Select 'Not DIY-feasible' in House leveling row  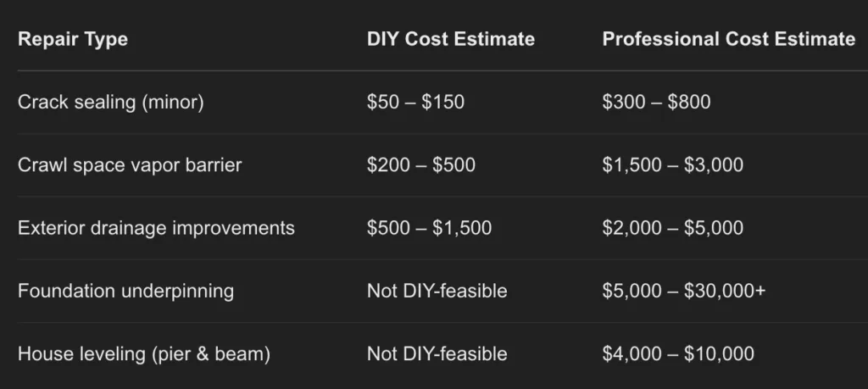point(437,353)
